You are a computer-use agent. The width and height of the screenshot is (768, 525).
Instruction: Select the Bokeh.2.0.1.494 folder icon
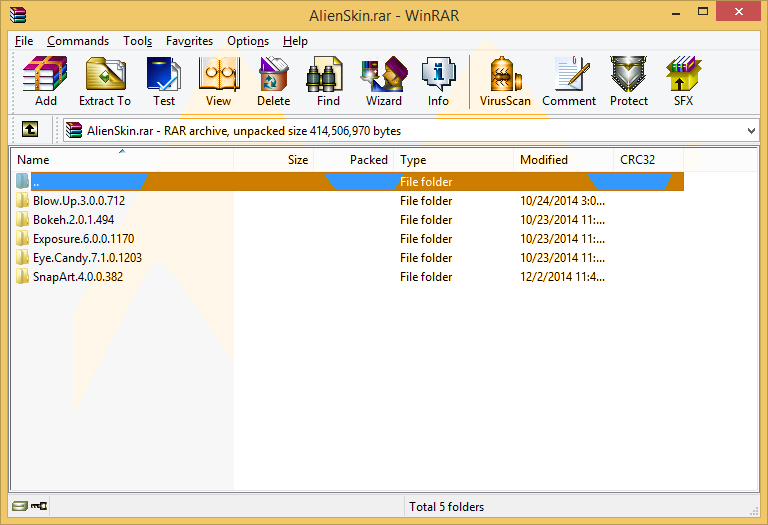[x=22, y=219]
